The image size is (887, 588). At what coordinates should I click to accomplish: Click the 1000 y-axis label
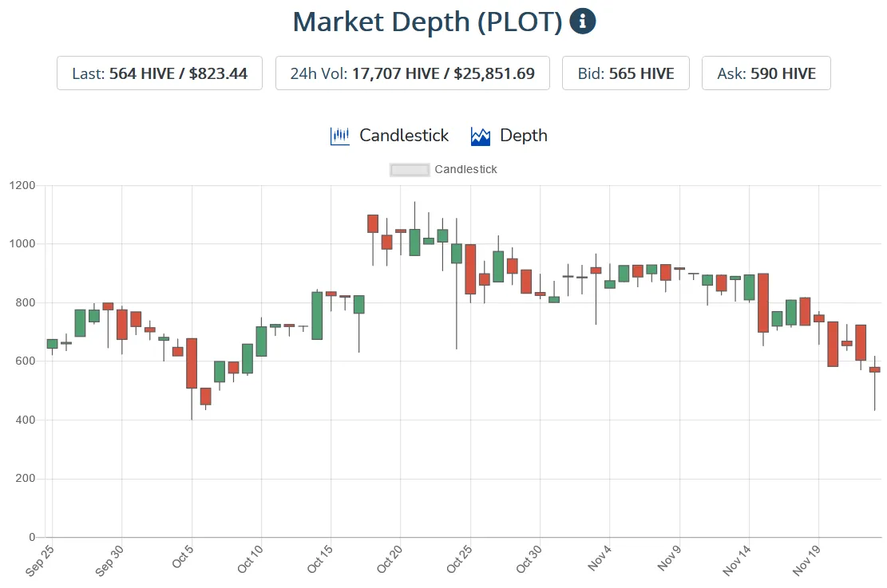[22, 243]
